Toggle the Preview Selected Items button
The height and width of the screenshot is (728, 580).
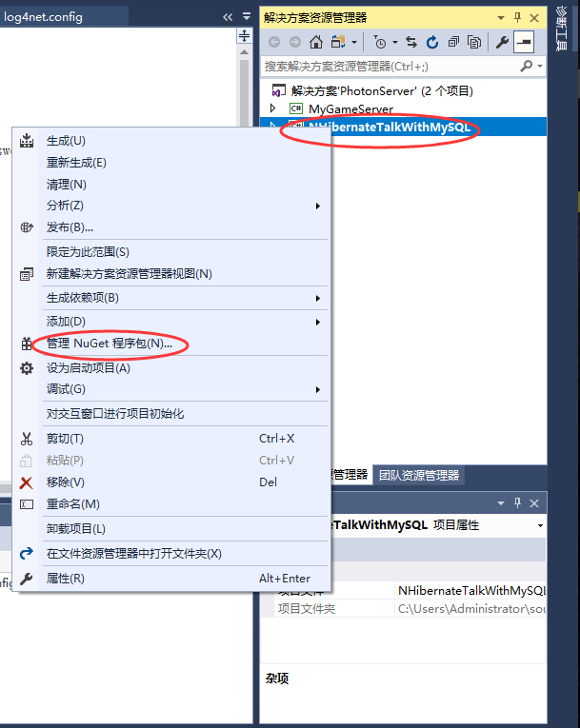pyautogui.click(x=523, y=42)
